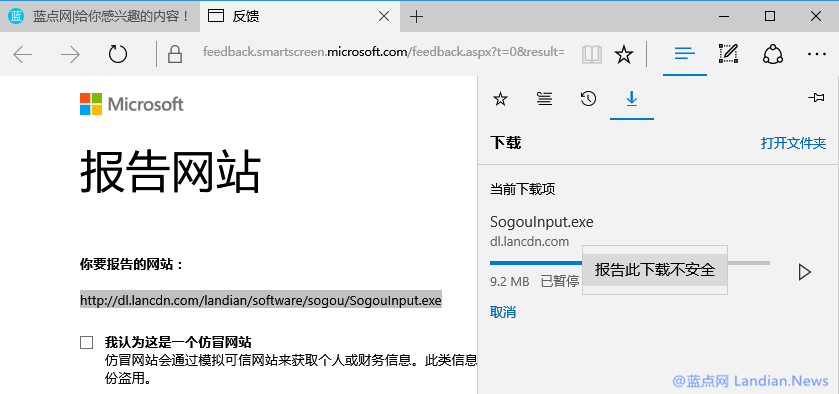Viewport: 839px width, 394px height.
Task: Choose 报告此下载不安全 menu entry
Action: [x=654, y=270]
